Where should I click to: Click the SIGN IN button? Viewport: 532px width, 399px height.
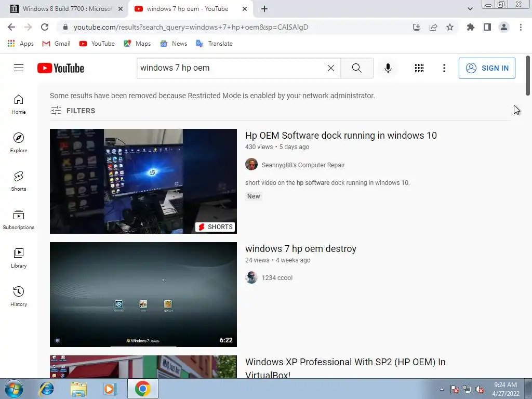487,68
